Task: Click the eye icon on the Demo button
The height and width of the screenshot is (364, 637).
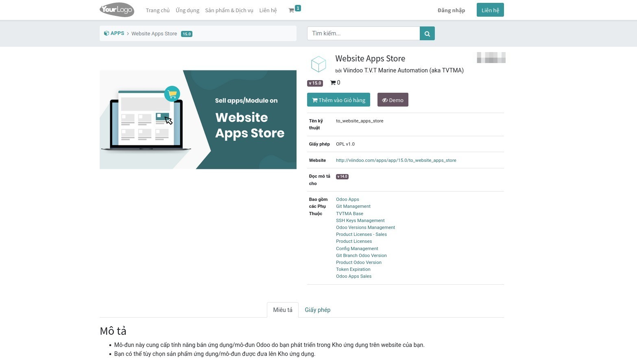Action: [385, 100]
